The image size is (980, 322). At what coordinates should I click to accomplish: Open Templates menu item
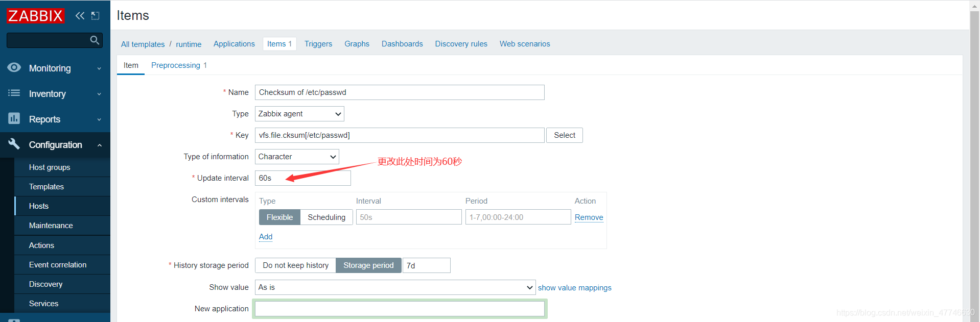[62, 187]
